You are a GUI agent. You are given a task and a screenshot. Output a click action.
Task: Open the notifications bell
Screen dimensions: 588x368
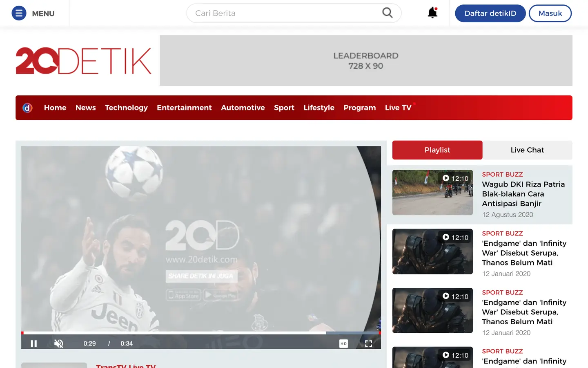coord(432,13)
